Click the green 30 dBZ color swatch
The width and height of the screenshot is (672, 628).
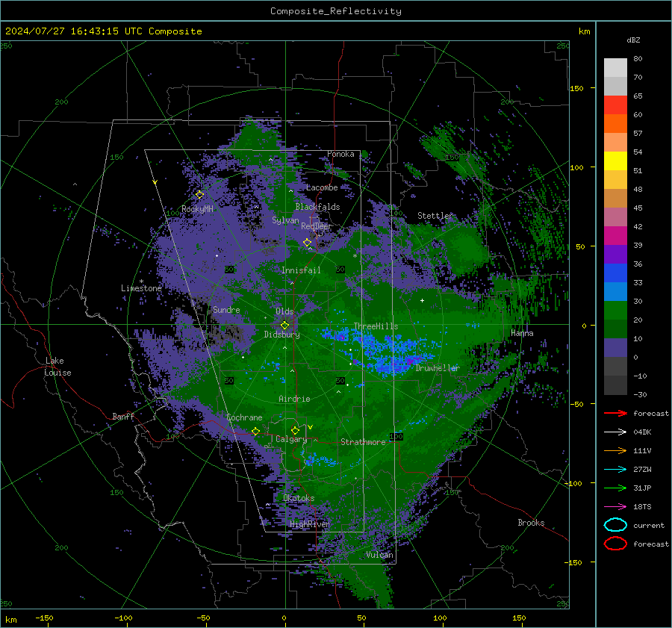click(x=615, y=311)
